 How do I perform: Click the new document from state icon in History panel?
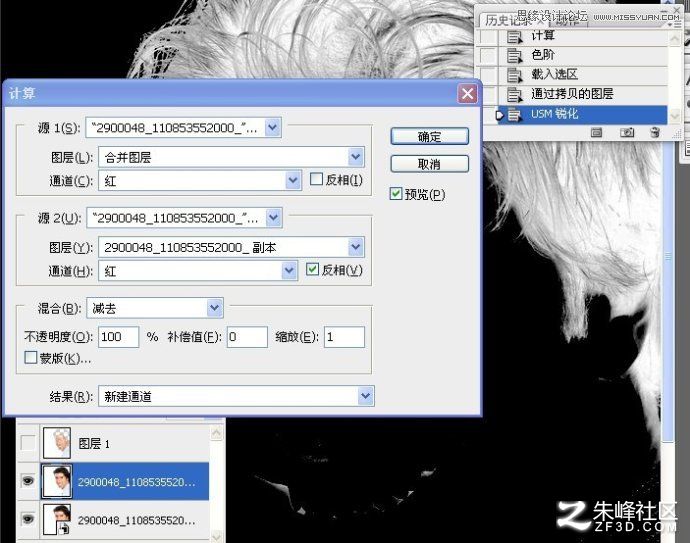coord(597,132)
